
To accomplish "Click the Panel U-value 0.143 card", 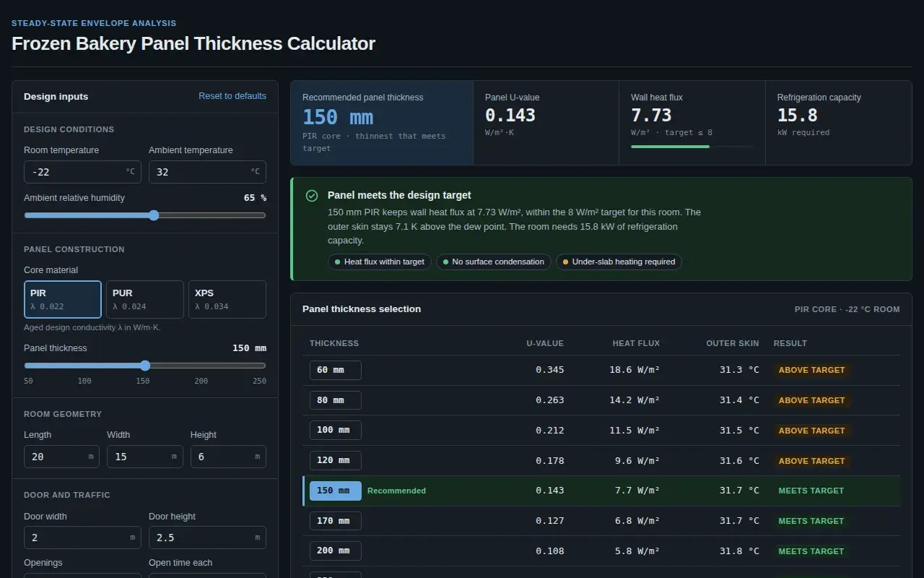I will click(546, 123).
